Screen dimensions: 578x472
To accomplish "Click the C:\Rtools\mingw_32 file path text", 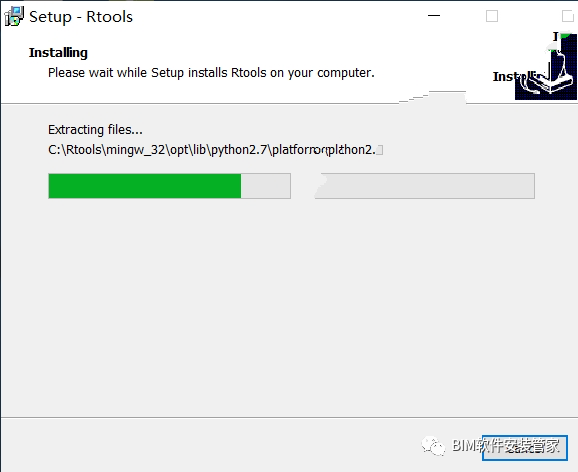I will 215,150.
